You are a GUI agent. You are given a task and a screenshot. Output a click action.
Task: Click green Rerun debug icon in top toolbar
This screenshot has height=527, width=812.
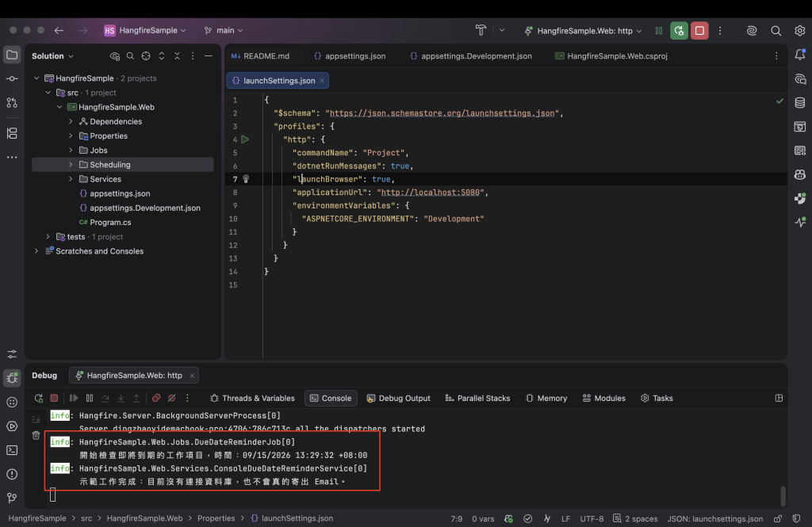[x=679, y=31]
